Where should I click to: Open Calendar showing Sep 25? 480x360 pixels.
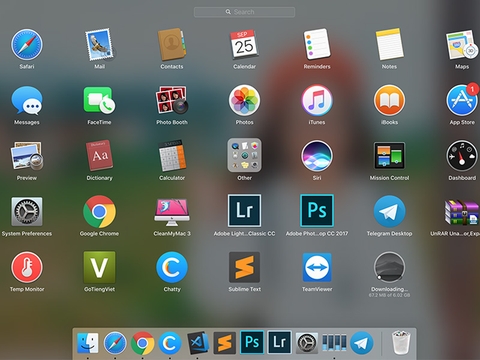(244, 45)
